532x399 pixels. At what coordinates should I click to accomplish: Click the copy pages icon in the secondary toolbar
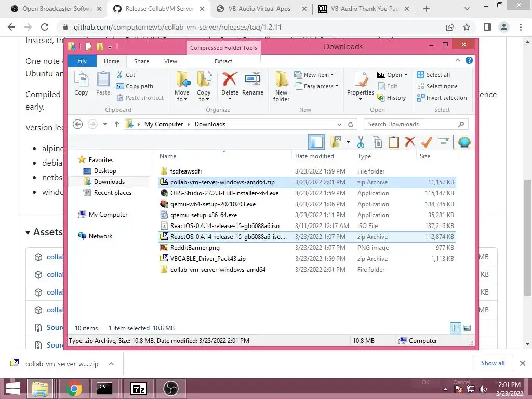[x=377, y=142]
